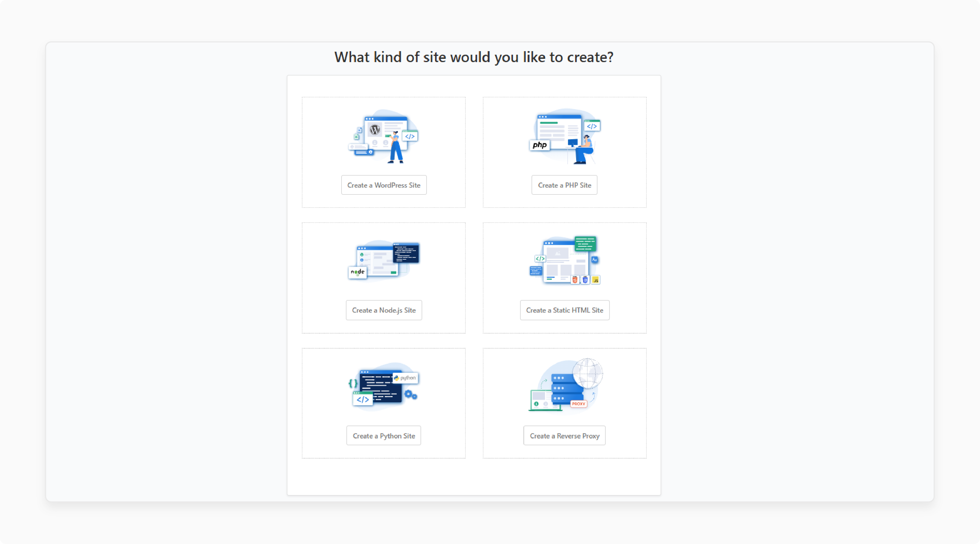Image resolution: width=980 pixels, height=544 pixels.
Task: Click the heading 'What kind of site would you like to create?'
Action: click(474, 57)
